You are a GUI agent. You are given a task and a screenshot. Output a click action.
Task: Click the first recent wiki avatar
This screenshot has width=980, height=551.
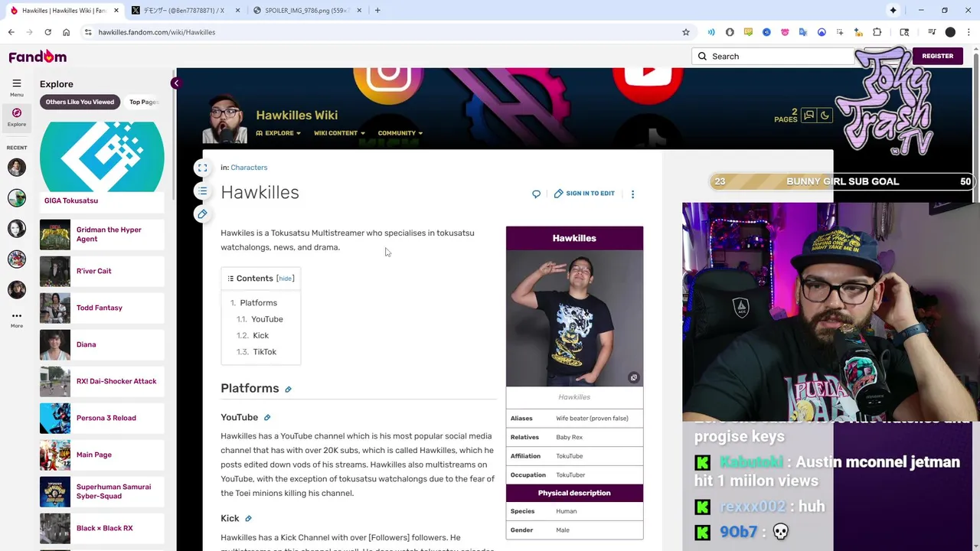16,167
